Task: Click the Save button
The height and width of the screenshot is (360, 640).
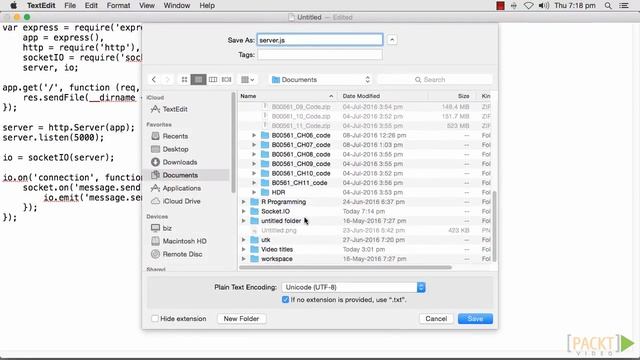Action: coord(475,318)
